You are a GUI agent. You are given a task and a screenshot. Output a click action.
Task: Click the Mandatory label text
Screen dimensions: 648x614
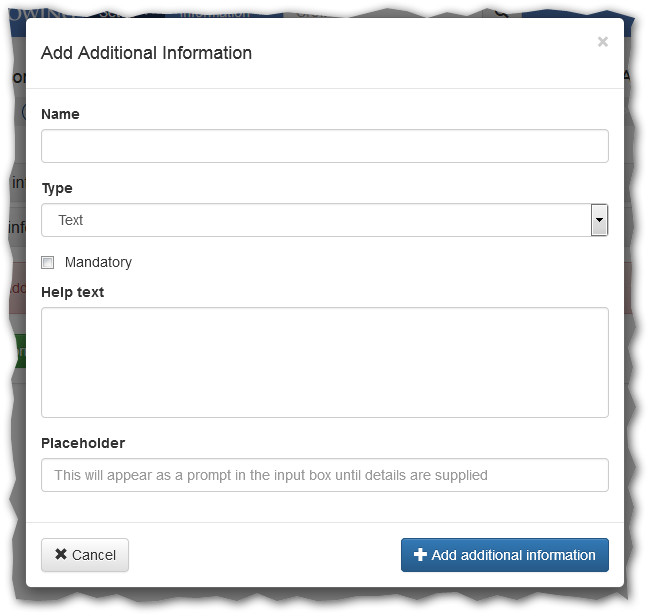(98, 262)
